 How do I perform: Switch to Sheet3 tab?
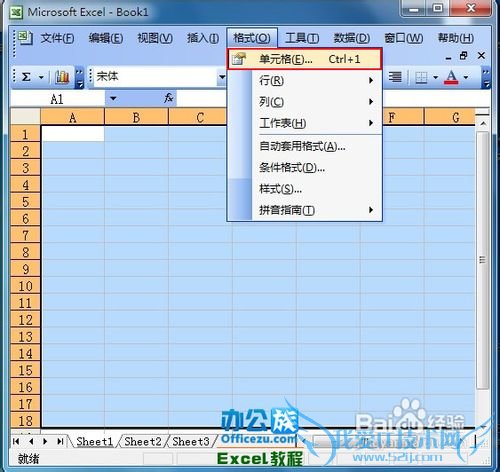click(191, 441)
